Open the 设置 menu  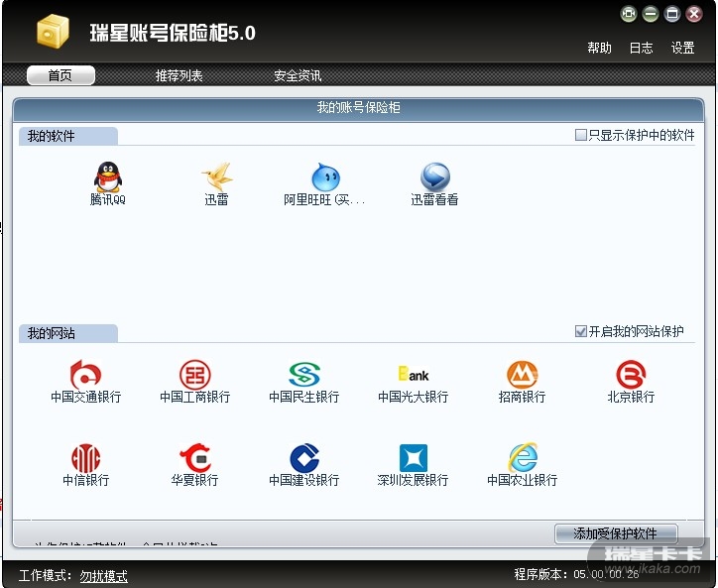(x=682, y=48)
